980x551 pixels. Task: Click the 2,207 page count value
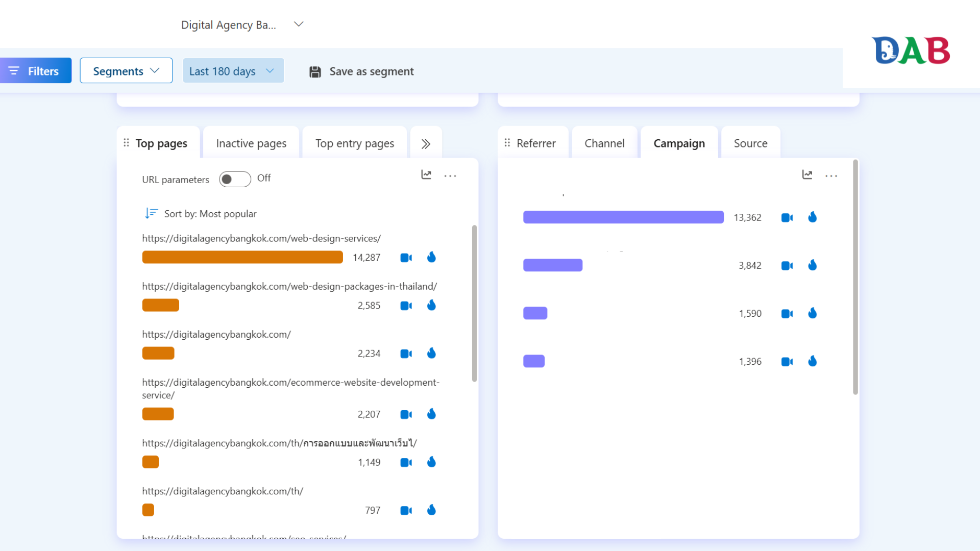pos(369,414)
